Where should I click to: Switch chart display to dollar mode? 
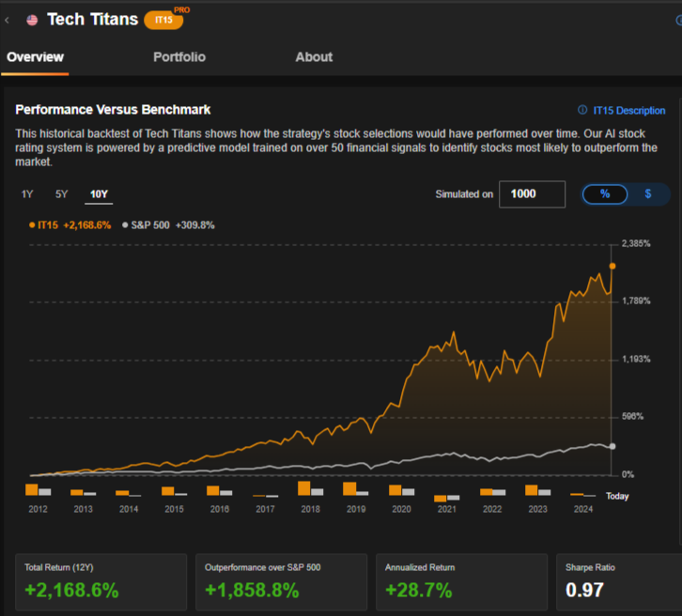pos(647,193)
